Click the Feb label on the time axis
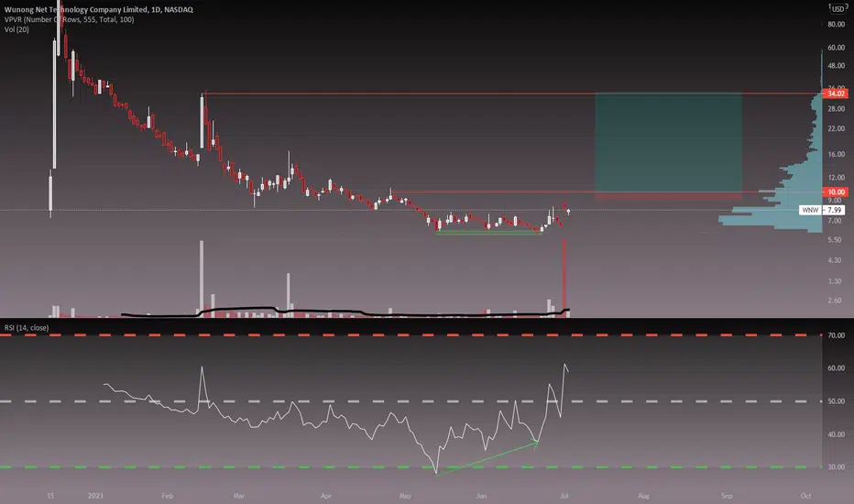This screenshot has width=854, height=504. (167, 495)
